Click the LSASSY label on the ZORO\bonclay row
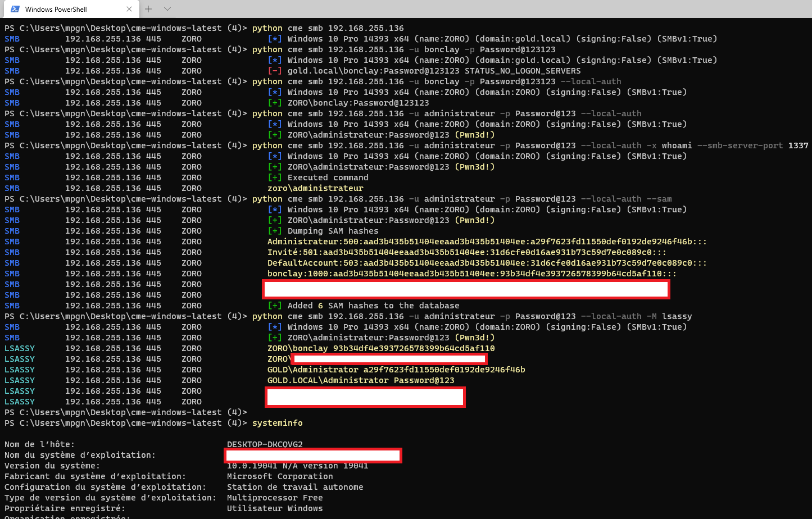This screenshot has height=519, width=812. pos(20,348)
